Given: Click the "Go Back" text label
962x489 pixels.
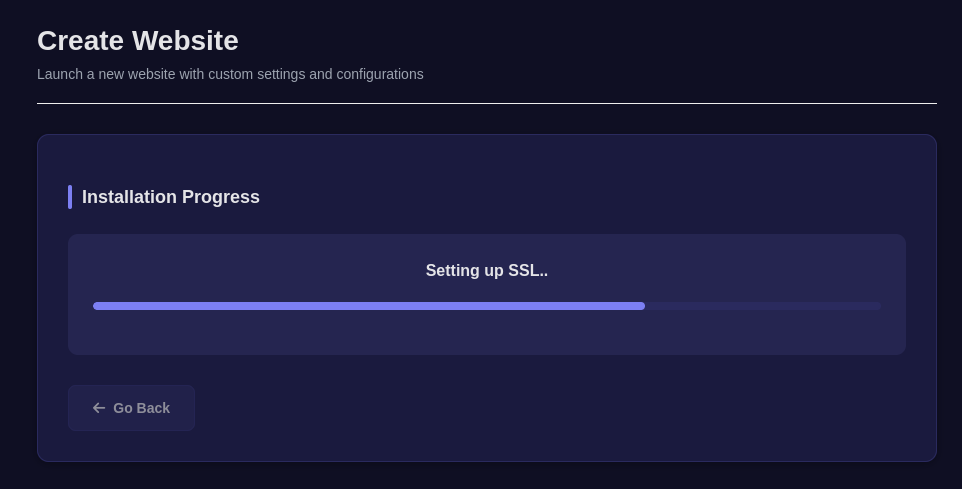Looking at the screenshot, I should 141,408.
